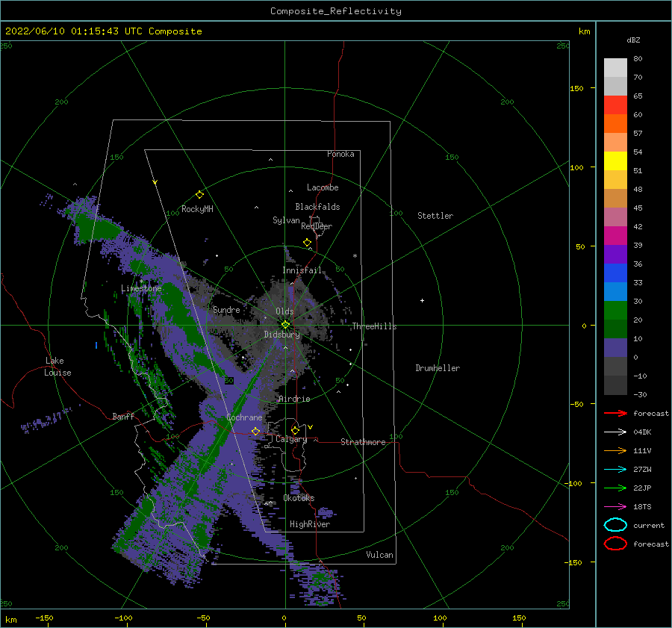Select the Cochrane label

[x=244, y=417]
